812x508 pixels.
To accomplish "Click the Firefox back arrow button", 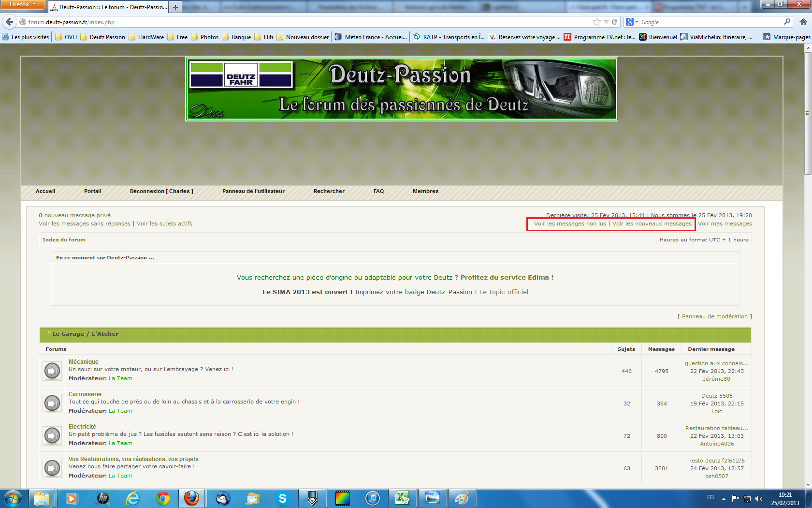I will click(9, 22).
